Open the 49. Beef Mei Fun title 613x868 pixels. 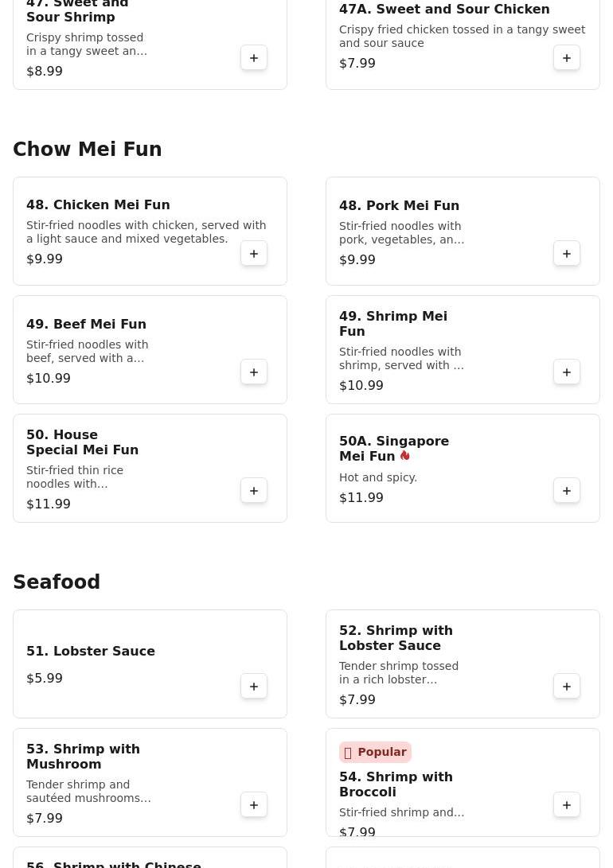click(x=86, y=325)
